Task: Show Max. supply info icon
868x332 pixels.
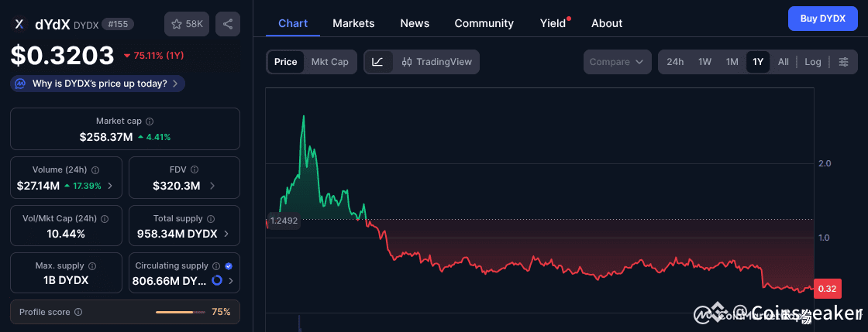Action: pos(92,266)
